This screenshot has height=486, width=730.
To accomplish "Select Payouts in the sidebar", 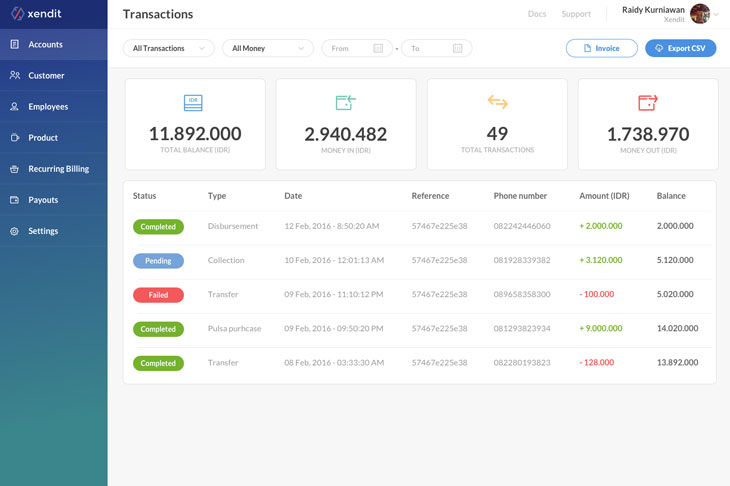I will (43, 200).
